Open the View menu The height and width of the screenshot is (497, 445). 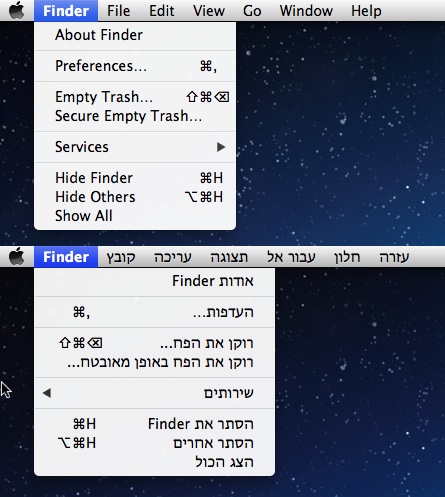tap(209, 11)
